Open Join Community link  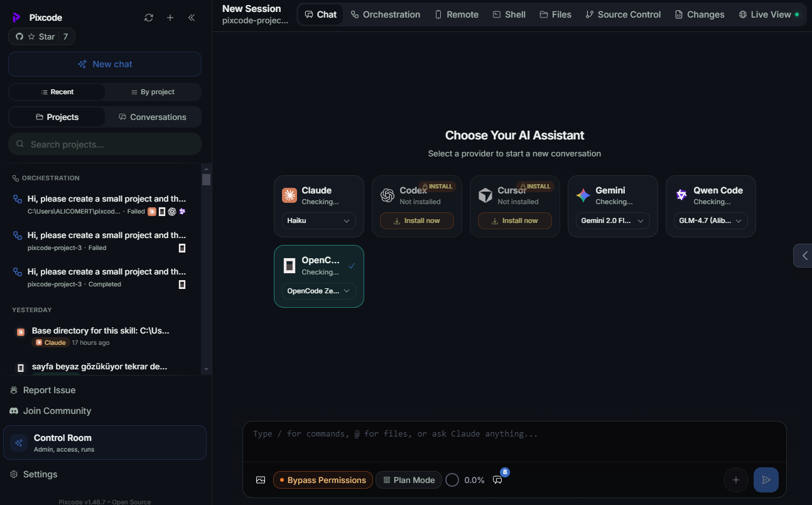[x=57, y=411]
